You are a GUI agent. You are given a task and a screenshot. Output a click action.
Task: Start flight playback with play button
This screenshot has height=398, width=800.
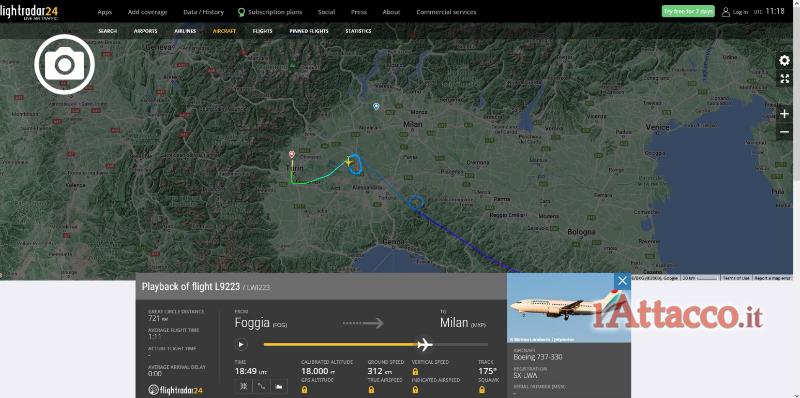click(241, 344)
